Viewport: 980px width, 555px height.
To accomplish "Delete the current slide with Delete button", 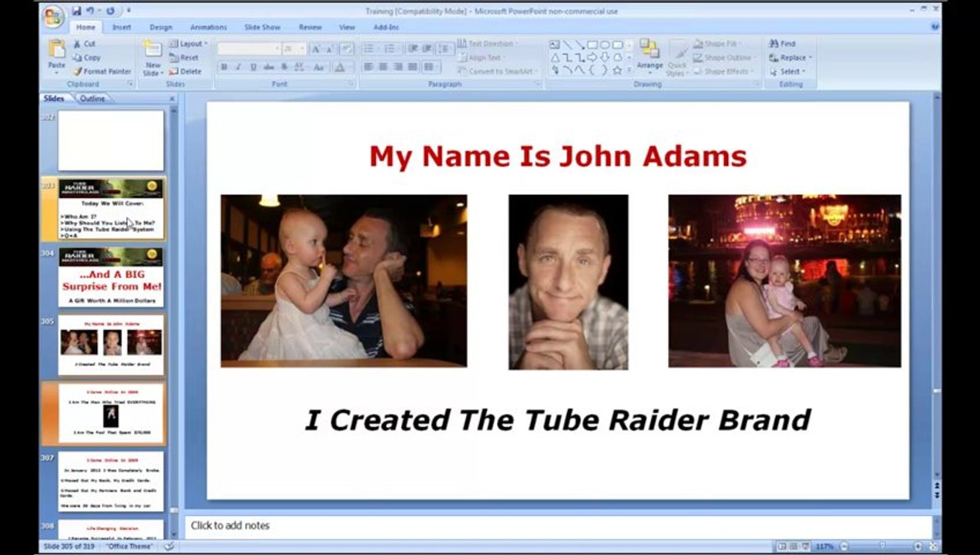I will (185, 71).
